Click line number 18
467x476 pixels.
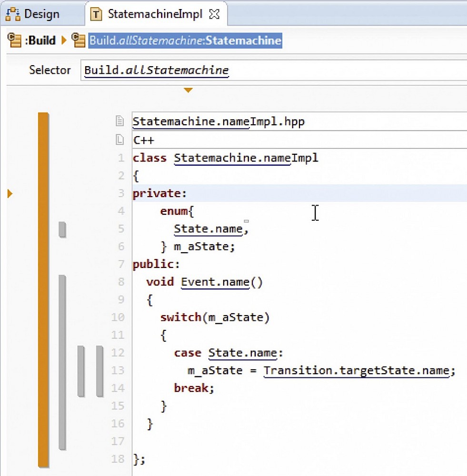tap(118, 459)
